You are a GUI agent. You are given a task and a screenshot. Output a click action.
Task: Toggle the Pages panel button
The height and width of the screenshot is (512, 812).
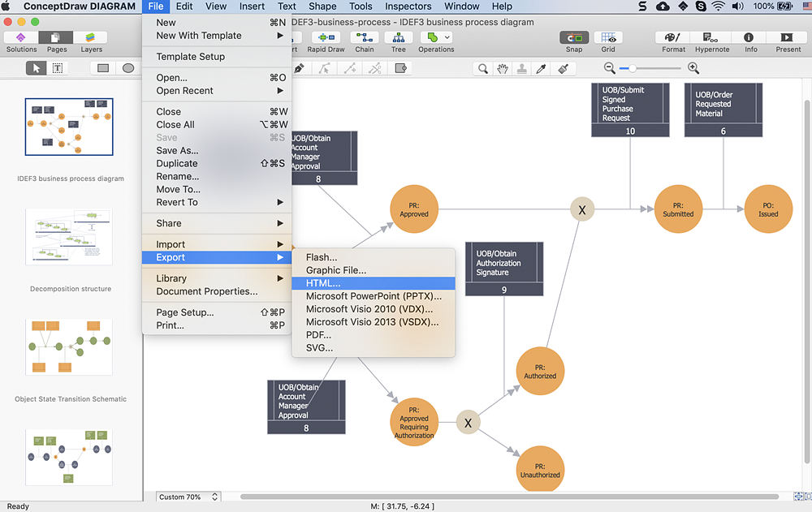(x=56, y=38)
